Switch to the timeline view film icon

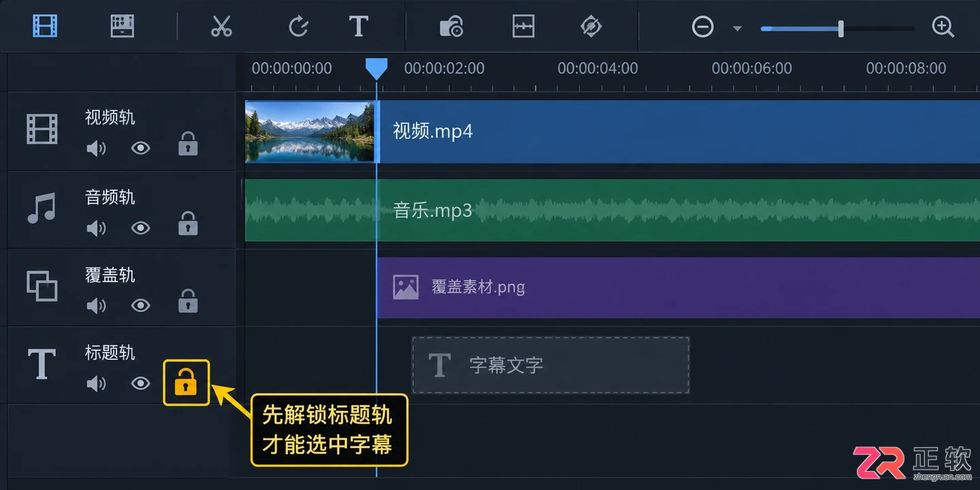(45, 27)
